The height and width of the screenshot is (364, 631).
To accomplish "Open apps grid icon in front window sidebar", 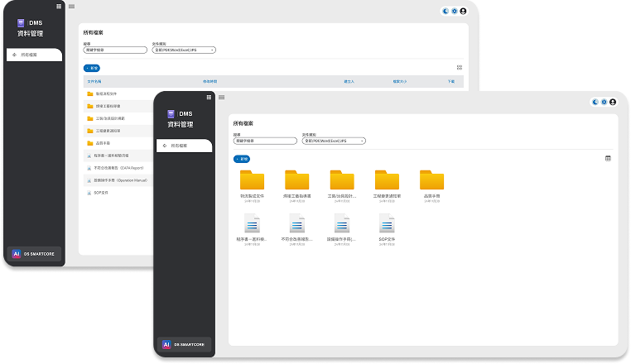I will (209, 97).
